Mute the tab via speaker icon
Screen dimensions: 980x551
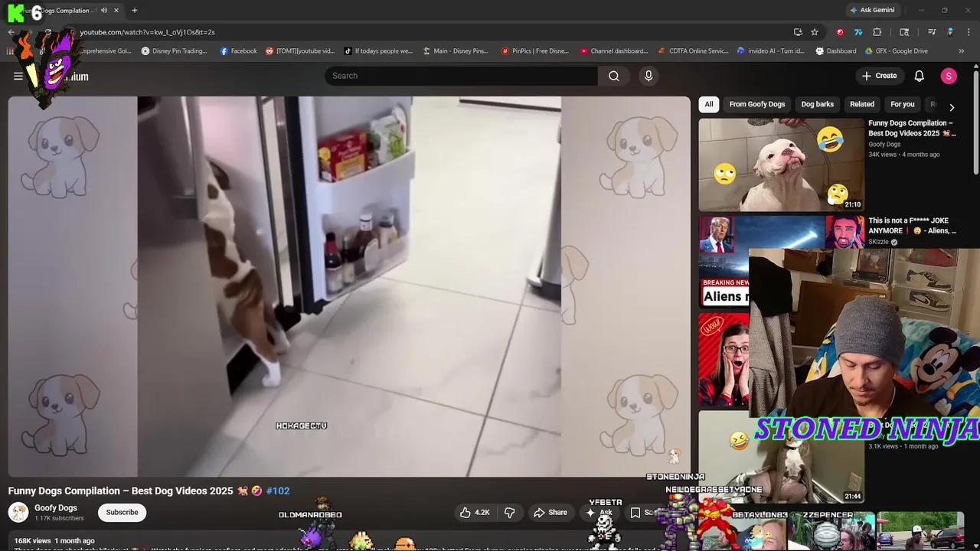[104, 10]
